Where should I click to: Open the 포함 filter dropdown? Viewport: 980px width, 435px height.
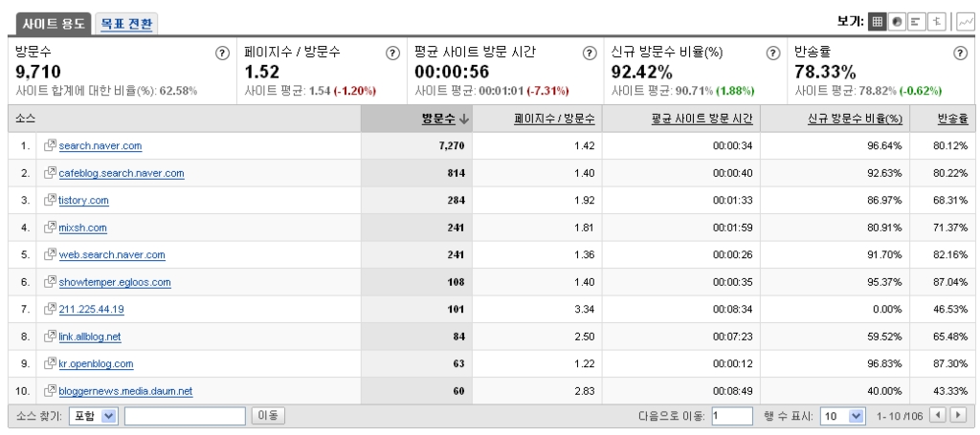[x=93, y=416]
